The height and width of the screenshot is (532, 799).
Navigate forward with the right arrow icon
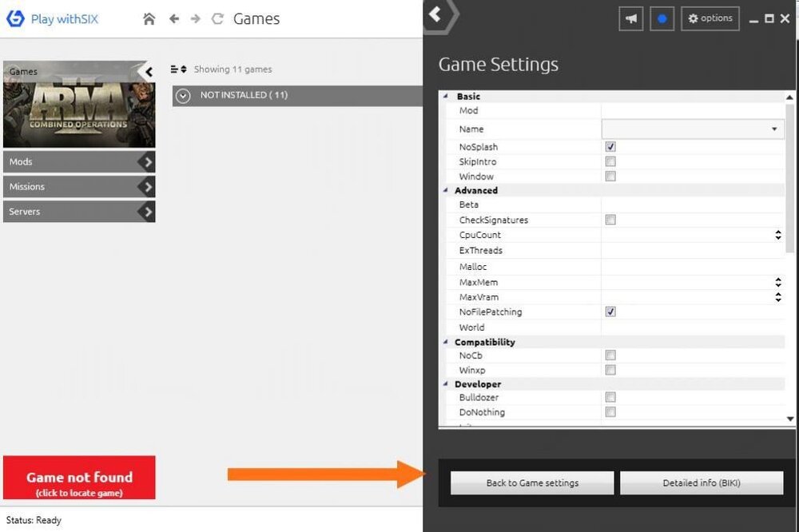(195, 19)
